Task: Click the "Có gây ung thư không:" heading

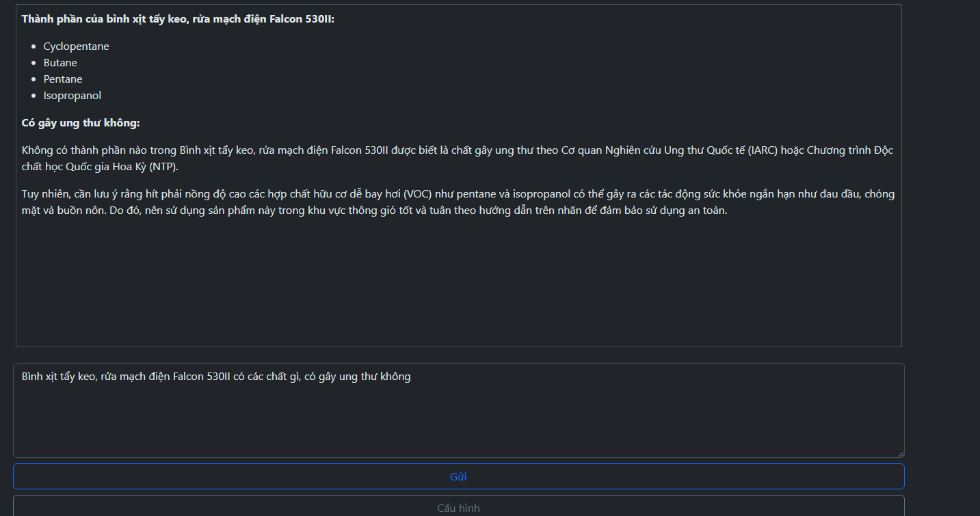Action: [x=81, y=123]
